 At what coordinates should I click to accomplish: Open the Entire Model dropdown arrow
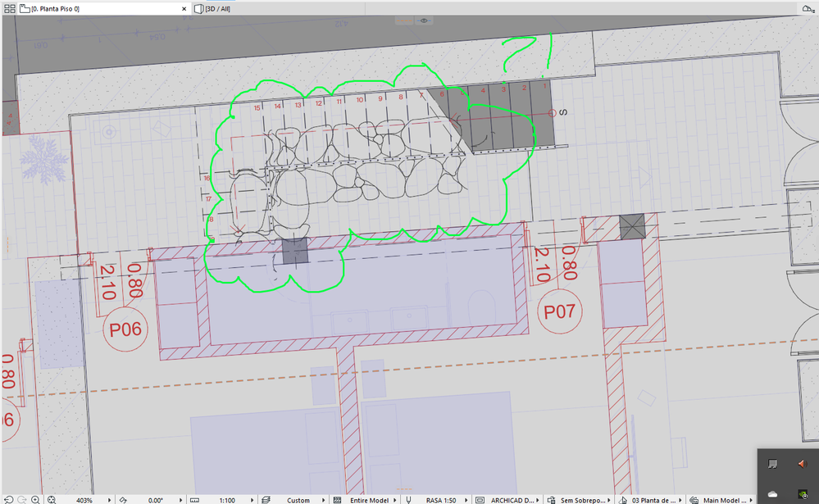click(395, 501)
